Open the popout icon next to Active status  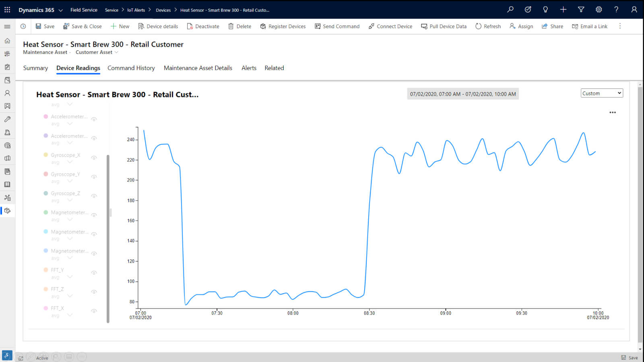pos(21,358)
